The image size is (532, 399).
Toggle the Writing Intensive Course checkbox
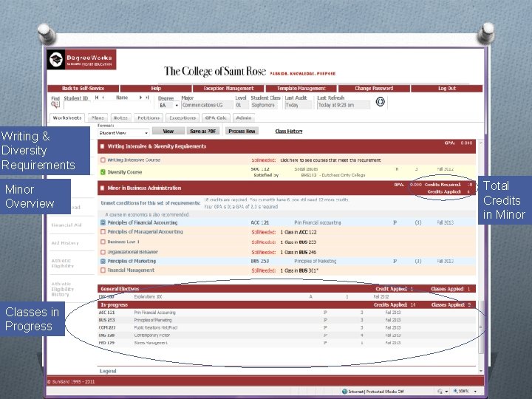pos(103,160)
